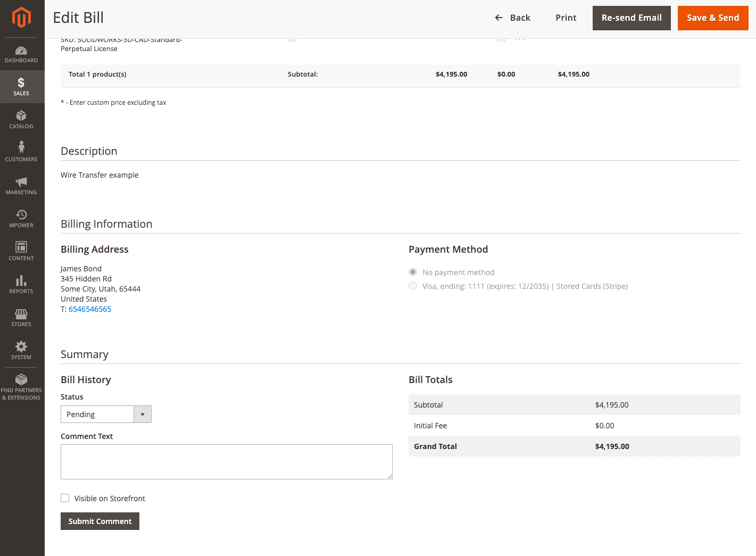
Task: Click the Magento logo icon
Action: [21, 18]
